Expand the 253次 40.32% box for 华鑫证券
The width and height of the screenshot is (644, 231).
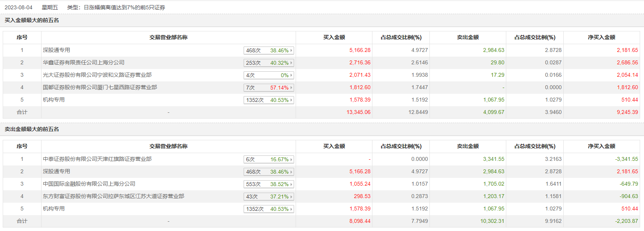tap(268, 63)
